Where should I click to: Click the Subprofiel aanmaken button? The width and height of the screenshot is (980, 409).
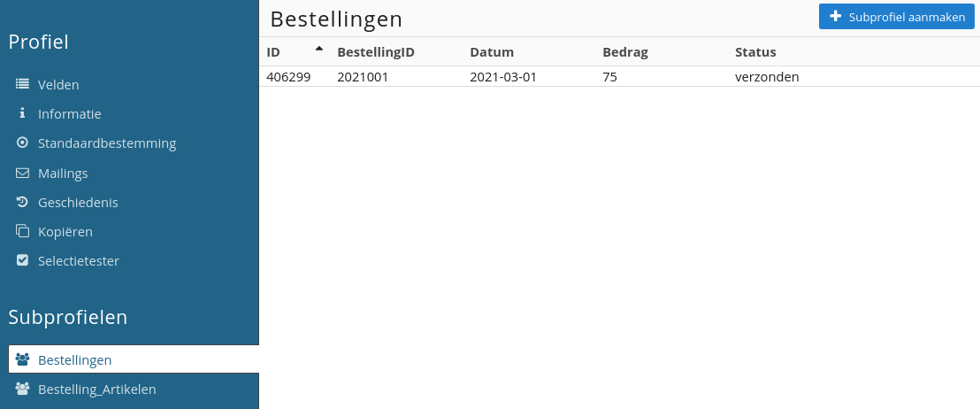[x=896, y=17]
